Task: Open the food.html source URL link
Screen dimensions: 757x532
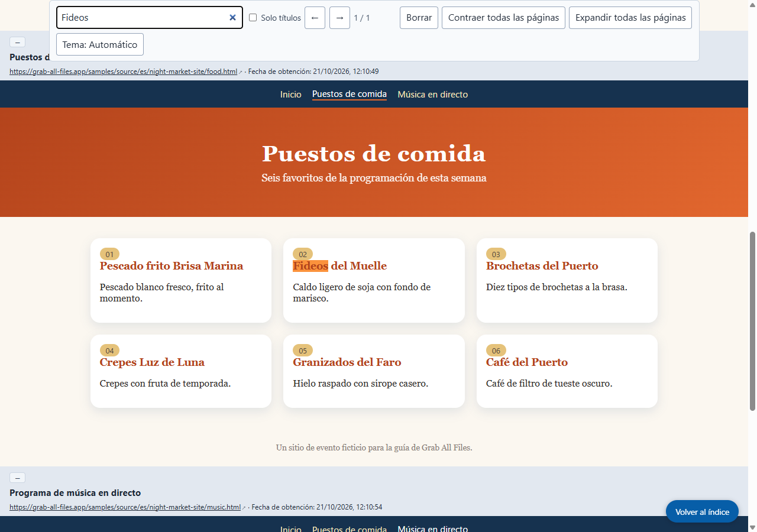Action: [123, 72]
